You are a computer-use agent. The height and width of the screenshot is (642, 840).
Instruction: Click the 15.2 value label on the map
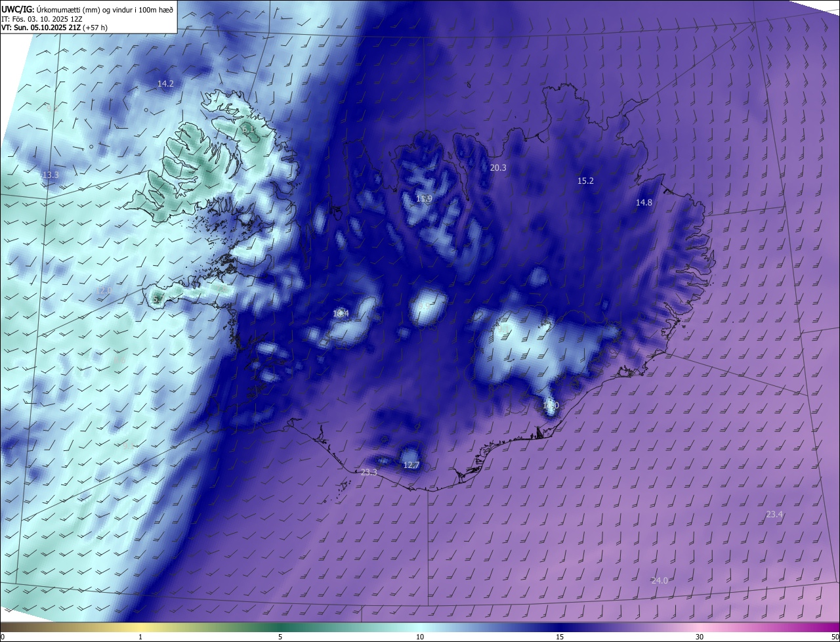click(585, 181)
